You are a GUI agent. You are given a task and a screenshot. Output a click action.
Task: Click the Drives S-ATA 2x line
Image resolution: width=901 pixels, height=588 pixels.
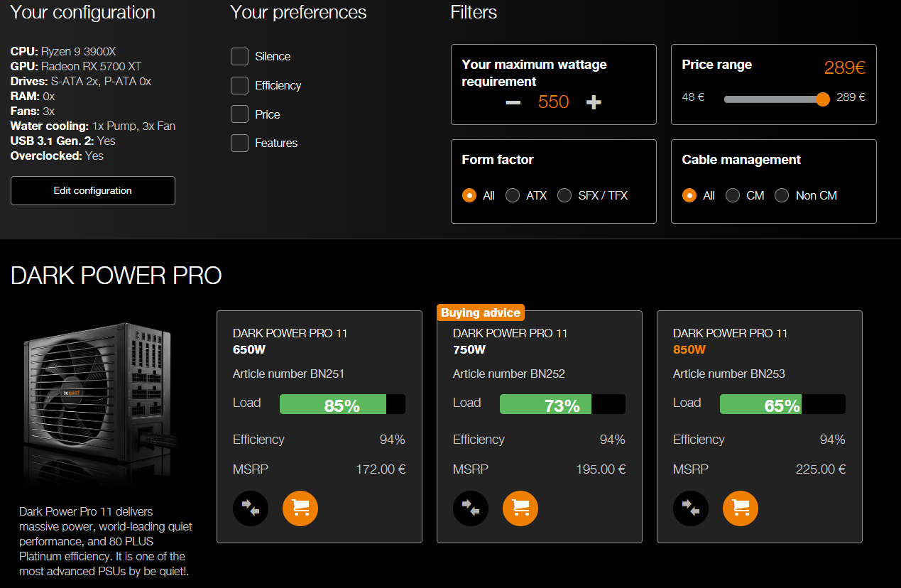coord(81,81)
